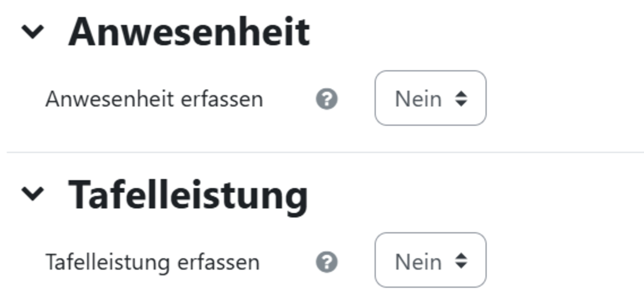Image resolution: width=644 pixels, height=307 pixels.
Task: Collapse the Anwesenheit section using its chevron
Action: coord(33,32)
